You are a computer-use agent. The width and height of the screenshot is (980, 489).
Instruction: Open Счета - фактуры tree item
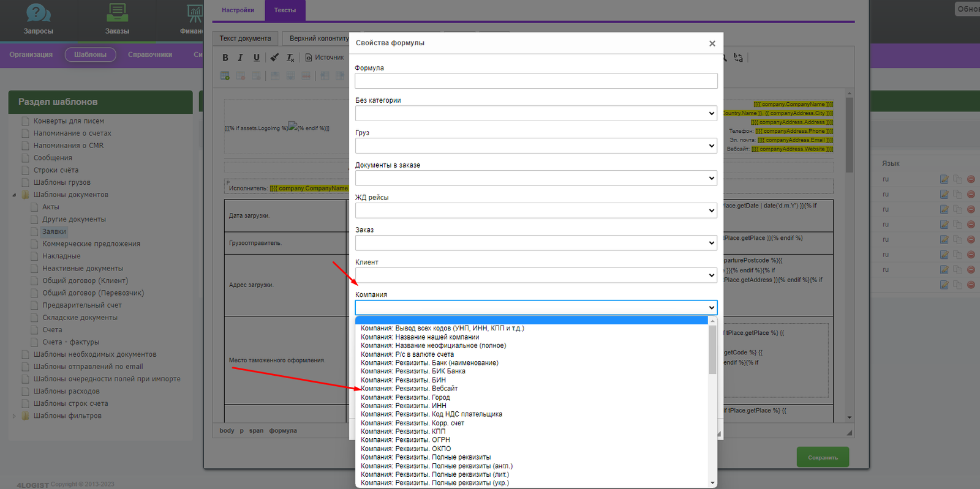point(70,342)
